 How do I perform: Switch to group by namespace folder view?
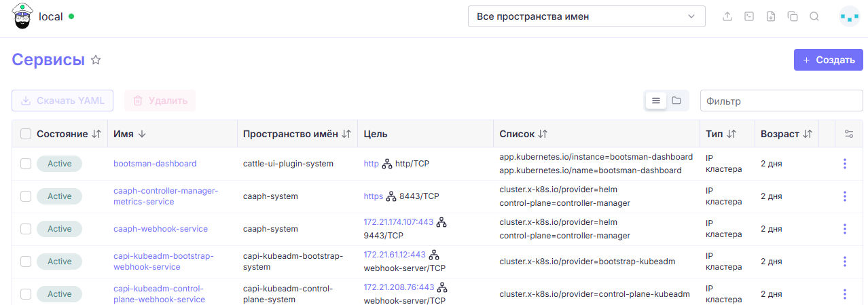pyautogui.click(x=676, y=101)
